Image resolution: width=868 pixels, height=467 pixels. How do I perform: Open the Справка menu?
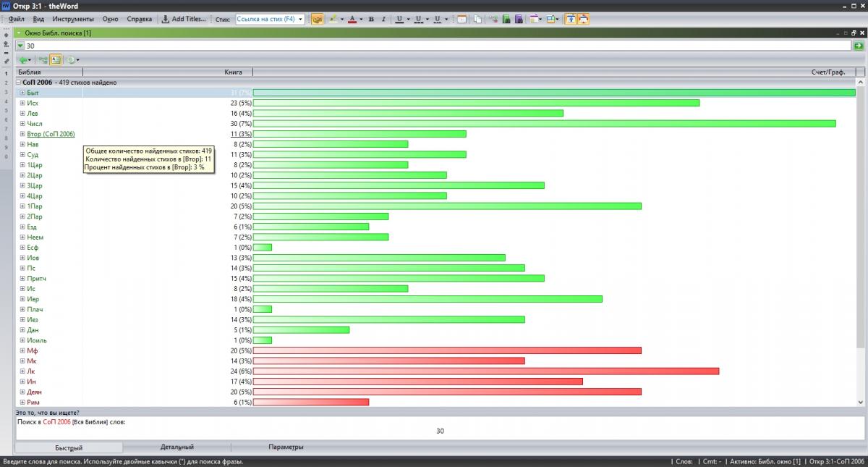(139, 19)
